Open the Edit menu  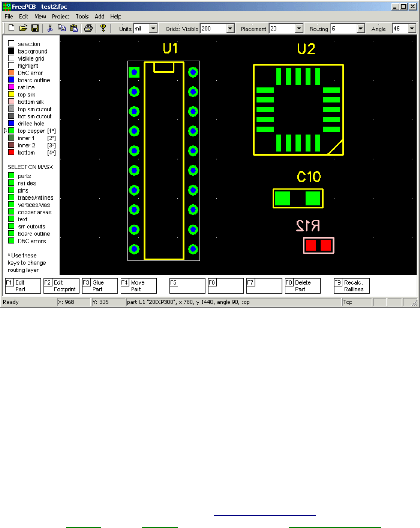tap(24, 17)
